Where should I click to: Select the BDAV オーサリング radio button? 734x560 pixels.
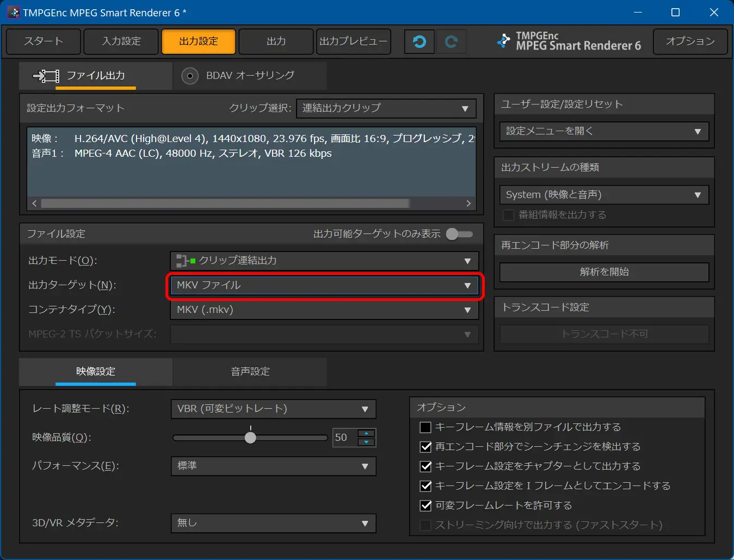point(189,76)
